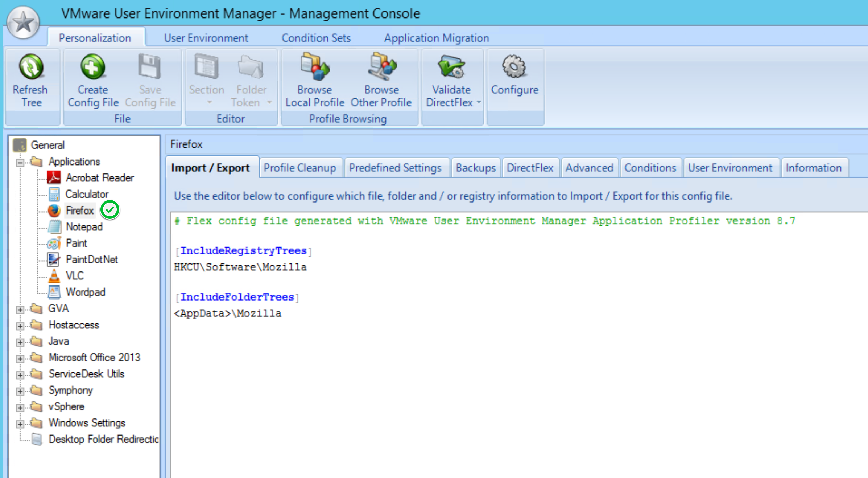Expand the ServiceDesk Utils node
This screenshot has width=868, height=478.
click(20, 375)
